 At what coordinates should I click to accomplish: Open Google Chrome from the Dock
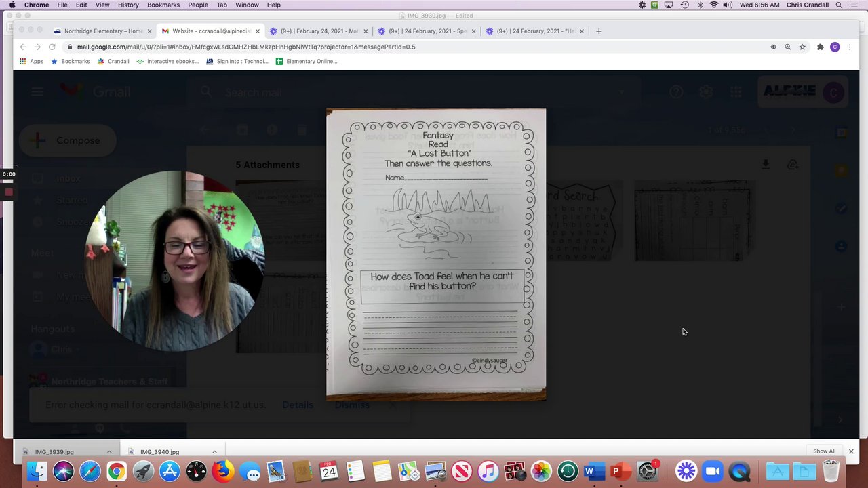coord(117,471)
